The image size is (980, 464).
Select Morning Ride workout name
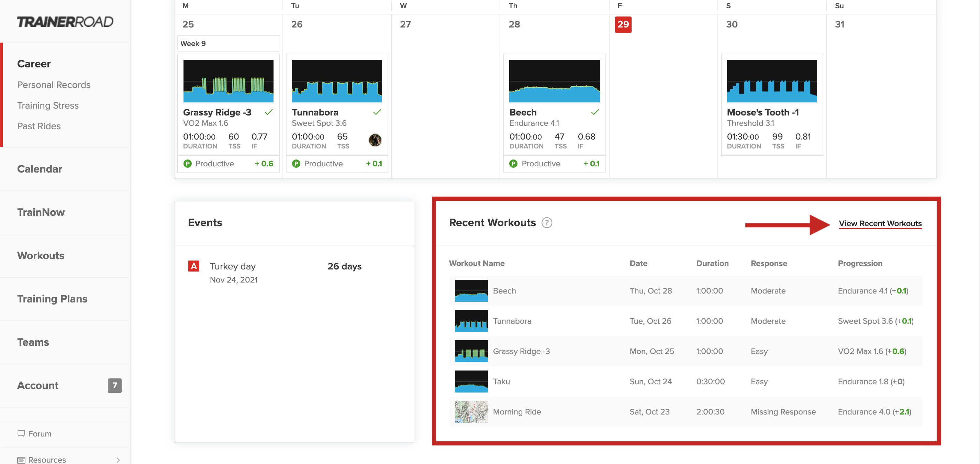pyautogui.click(x=517, y=412)
